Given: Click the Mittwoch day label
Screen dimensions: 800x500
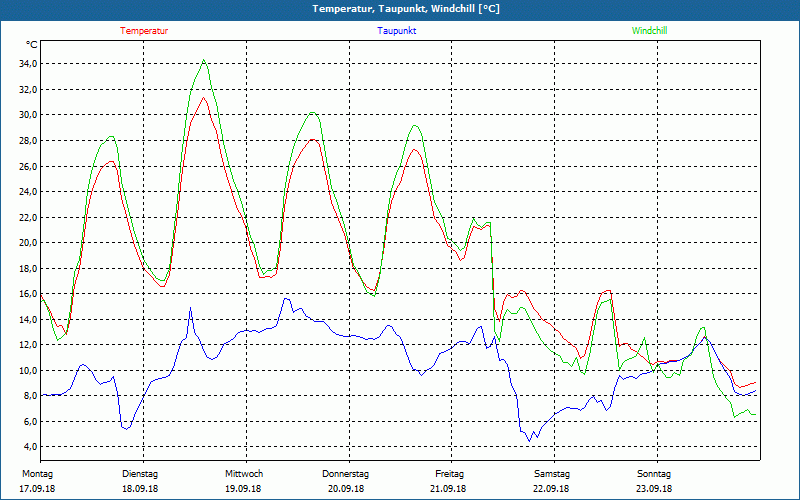Looking at the screenshot, I should (244, 474).
